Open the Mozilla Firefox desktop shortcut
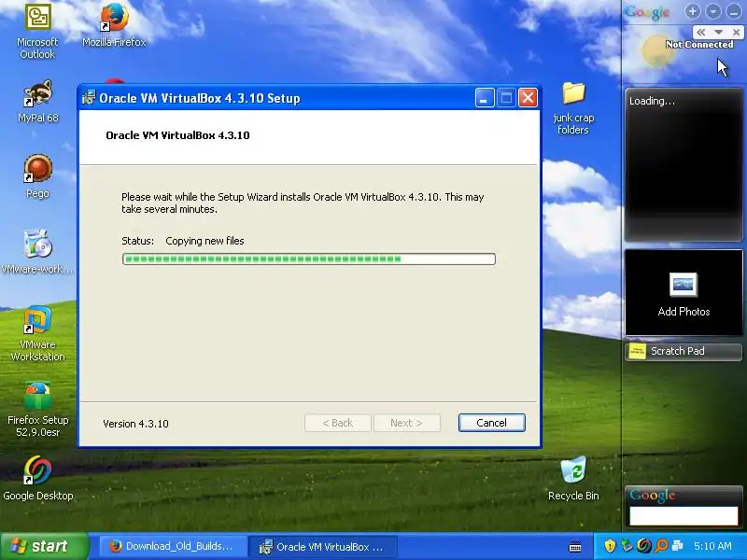 coord(114,17)
